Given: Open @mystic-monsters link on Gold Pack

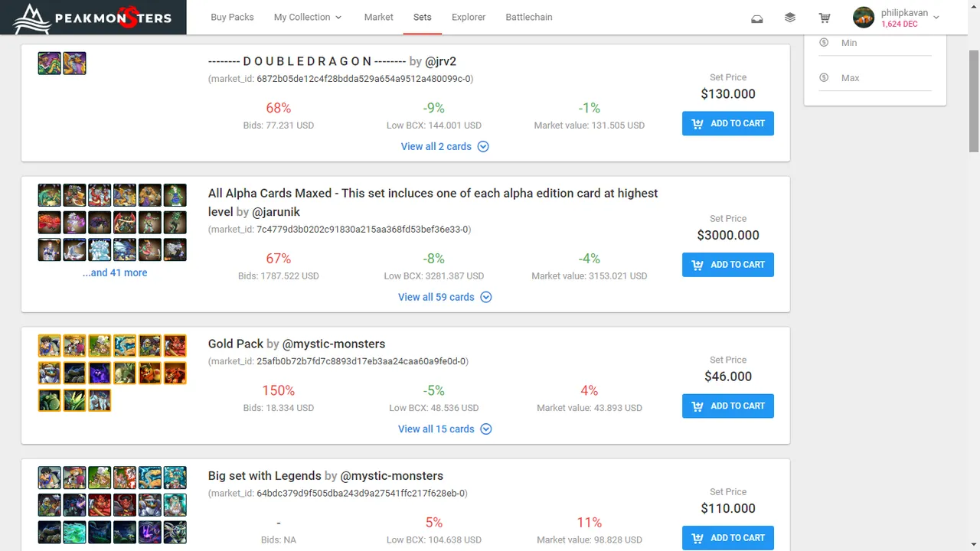Looking at the screenshot, I should coord(334,344).
